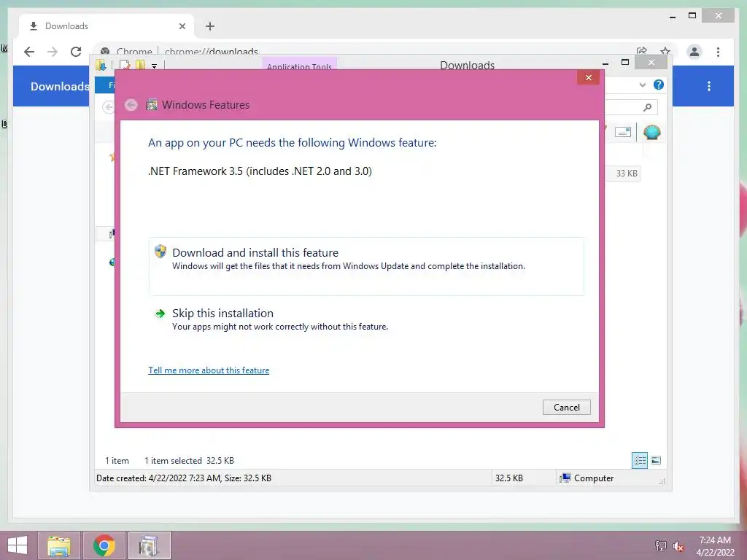Click the Explorer search magnifier

pos(647,107)
